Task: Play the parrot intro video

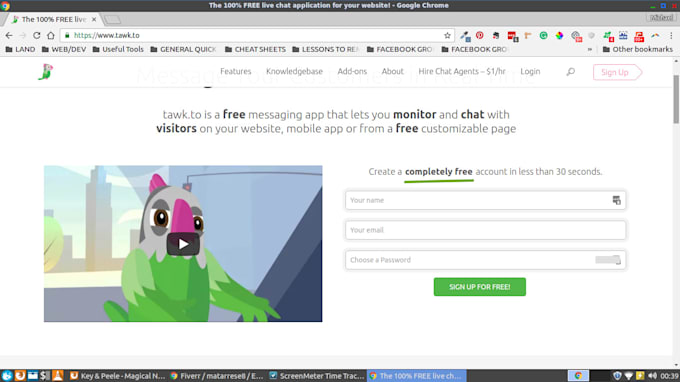Action: (183, 244)
